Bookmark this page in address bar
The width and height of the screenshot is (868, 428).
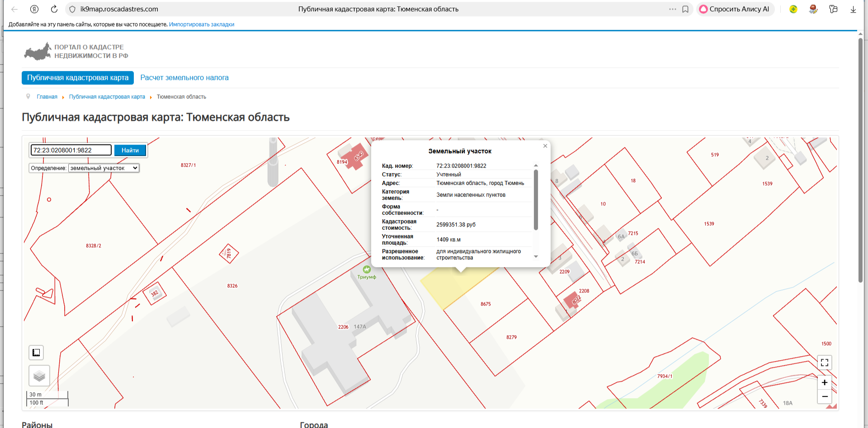point(685,9)
